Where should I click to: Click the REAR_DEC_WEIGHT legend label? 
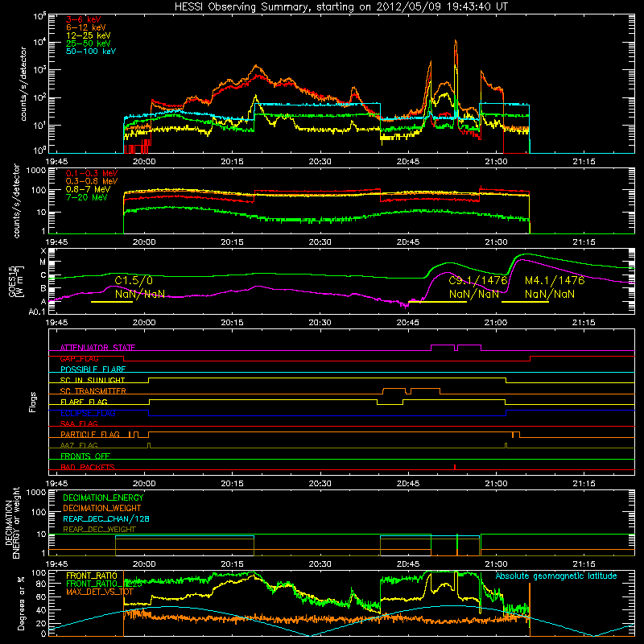pyautogui.click(x=99, y=530)
